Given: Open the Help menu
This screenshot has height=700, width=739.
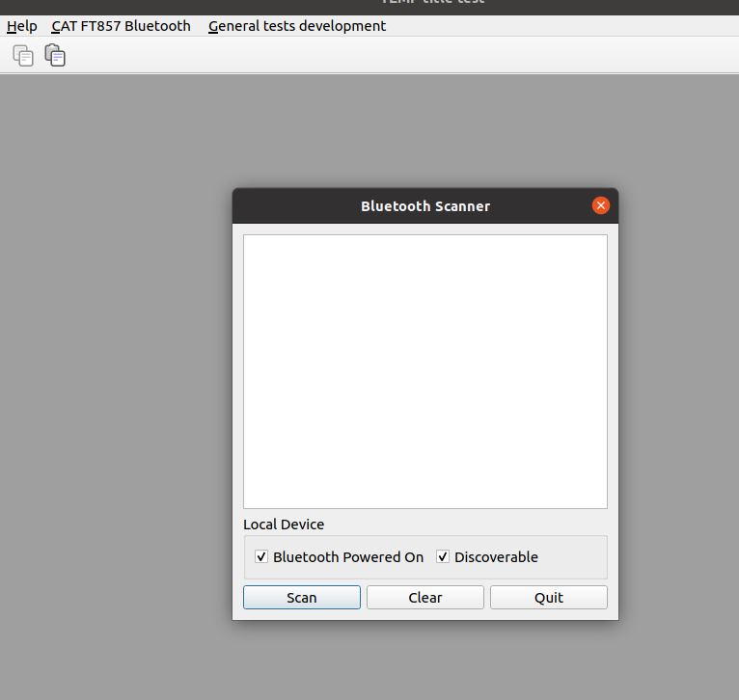Looking at the screenshot, I should click(21, 26).
